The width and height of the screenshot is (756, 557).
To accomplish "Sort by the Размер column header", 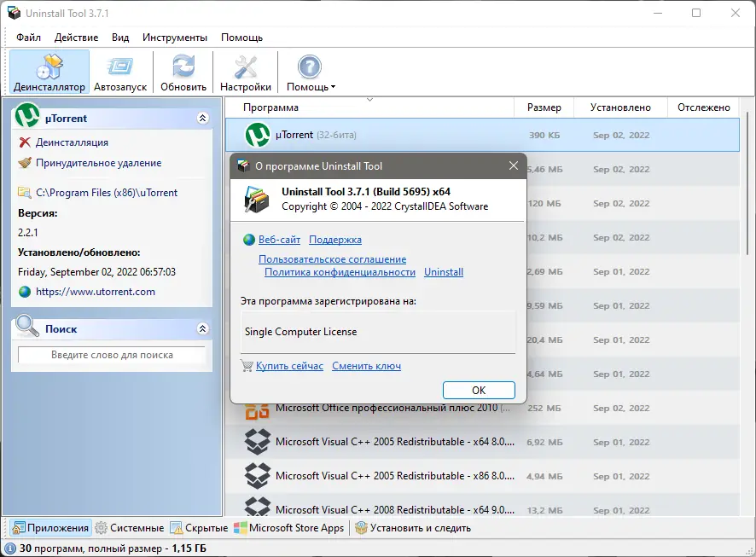I will tap(544, 107).
